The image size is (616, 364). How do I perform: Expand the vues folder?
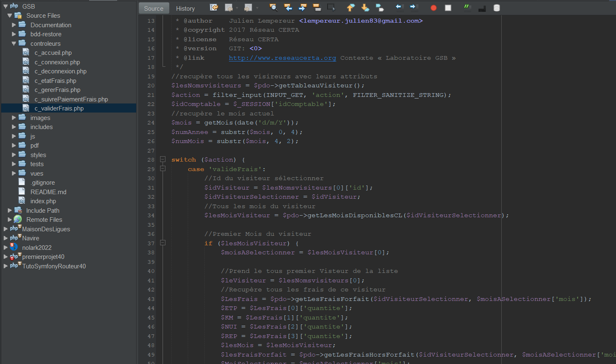click(14, 173)
